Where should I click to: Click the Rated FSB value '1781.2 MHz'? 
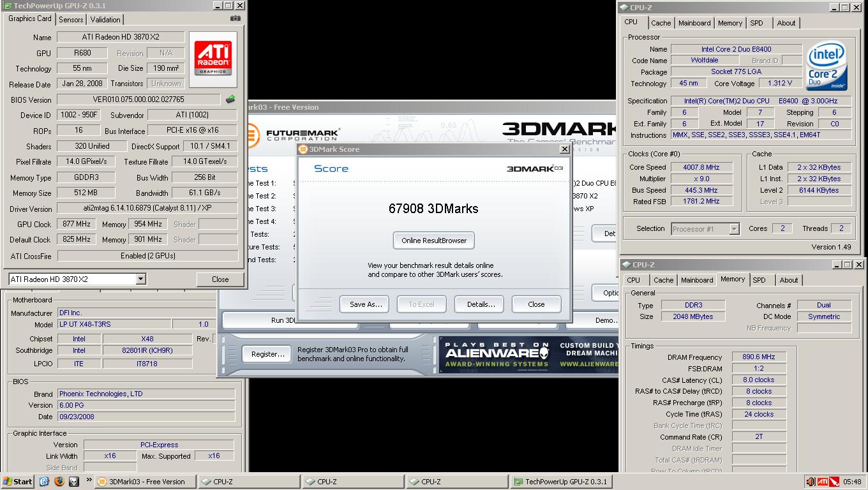coord(701,201)
